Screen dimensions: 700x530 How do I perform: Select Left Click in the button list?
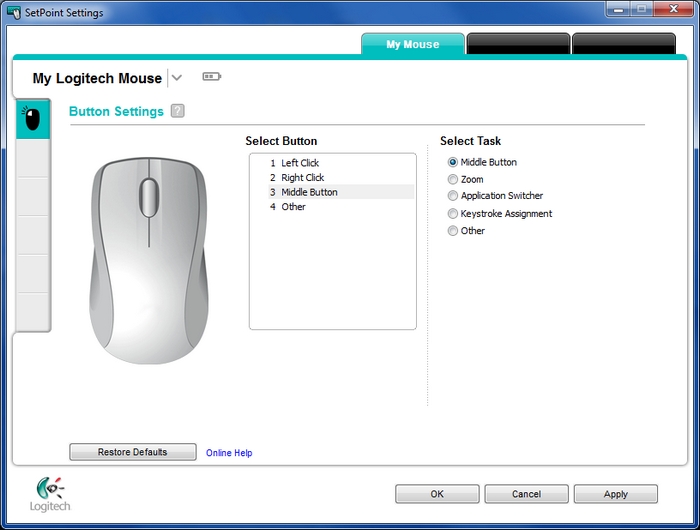click(x=341, y=163)
